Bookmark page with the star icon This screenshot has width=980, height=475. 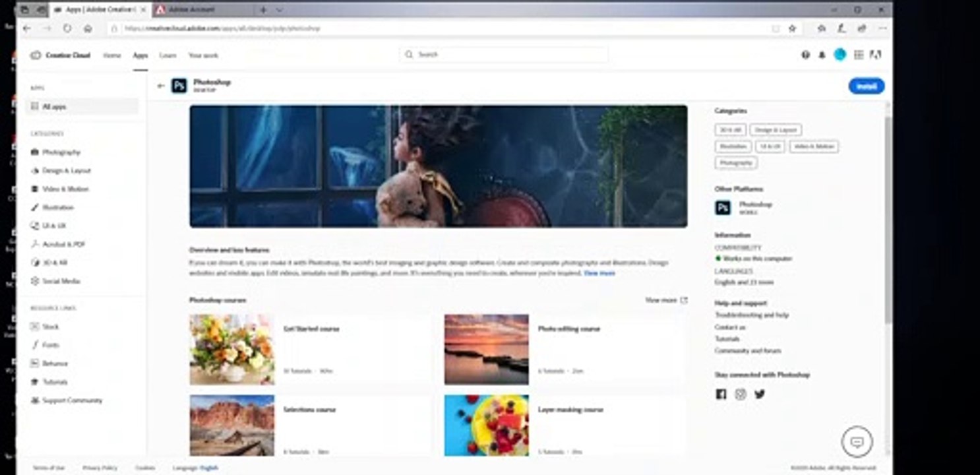(x=792, y=28)
